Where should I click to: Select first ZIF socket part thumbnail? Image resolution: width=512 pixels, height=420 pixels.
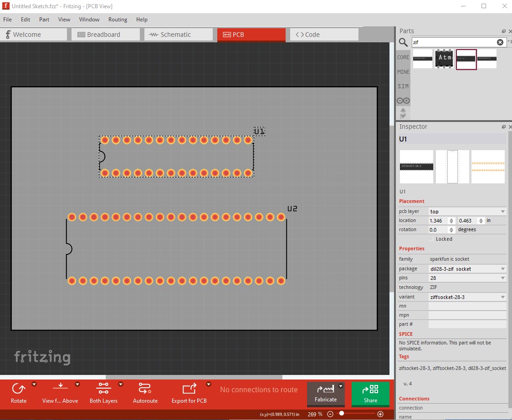(423, 59)
